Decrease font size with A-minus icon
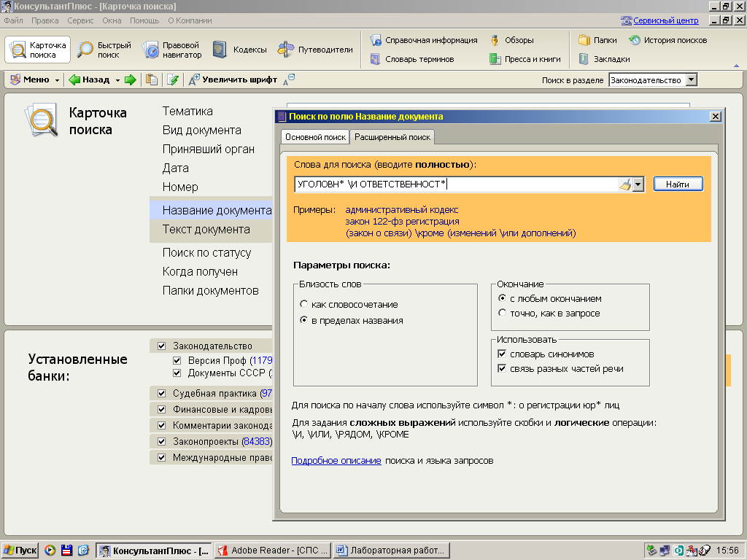 (289, 79)
